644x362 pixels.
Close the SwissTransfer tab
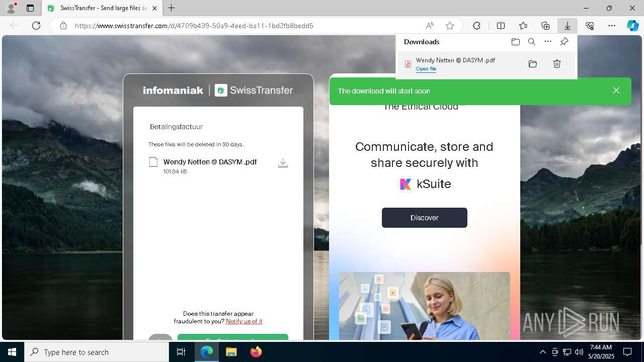[154, 8]
